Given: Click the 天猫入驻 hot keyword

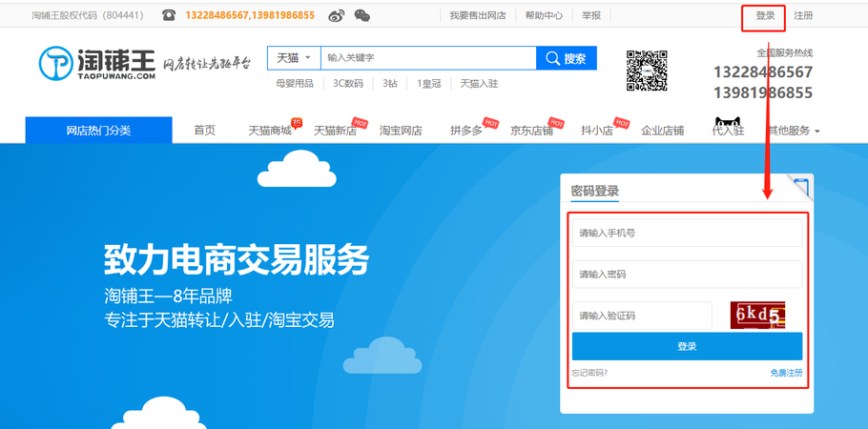Looking at the screenshot, I should click(479, 84).
